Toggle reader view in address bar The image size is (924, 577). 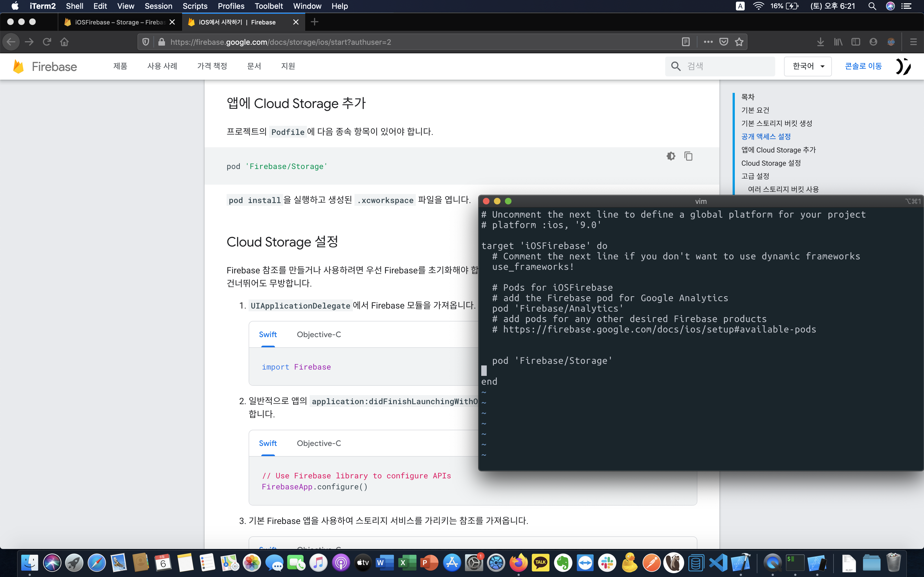point(685,42)
